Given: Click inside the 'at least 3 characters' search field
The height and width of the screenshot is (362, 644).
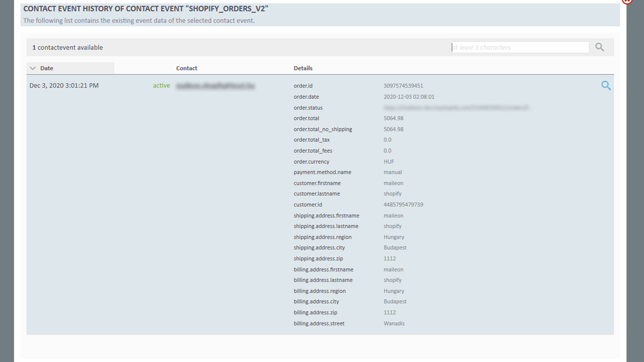Looking at the screenshot, I should [x=519, y=47].
